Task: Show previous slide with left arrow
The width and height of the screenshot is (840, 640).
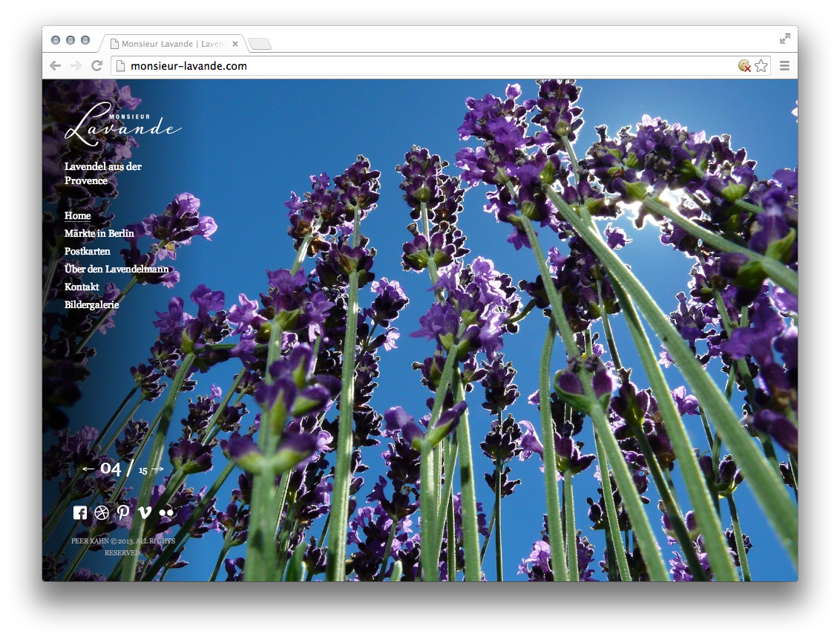Action: tap(88, 469)
